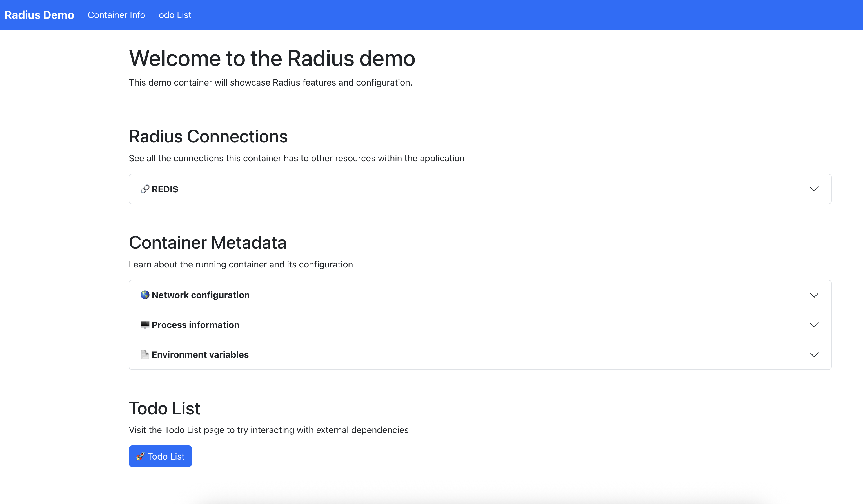Viewport: 863px width, 504px height.
Task: Click the computer icon for Process information
Action: pyautogui.click(x=145, y=325)
